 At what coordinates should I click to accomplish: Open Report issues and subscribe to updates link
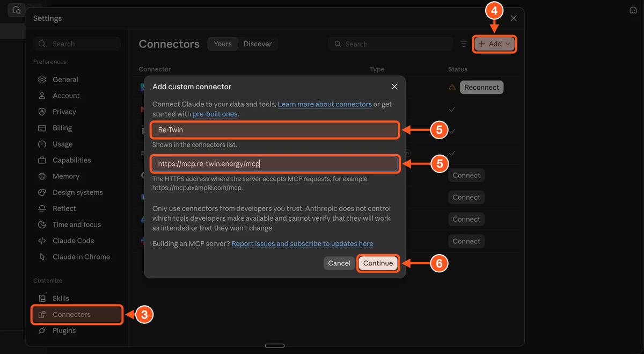click(302, 244)
